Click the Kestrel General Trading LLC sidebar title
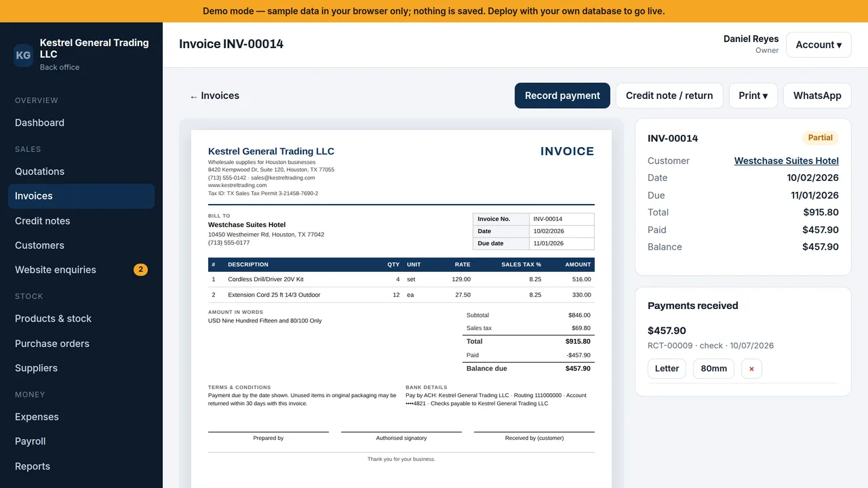 94,48
